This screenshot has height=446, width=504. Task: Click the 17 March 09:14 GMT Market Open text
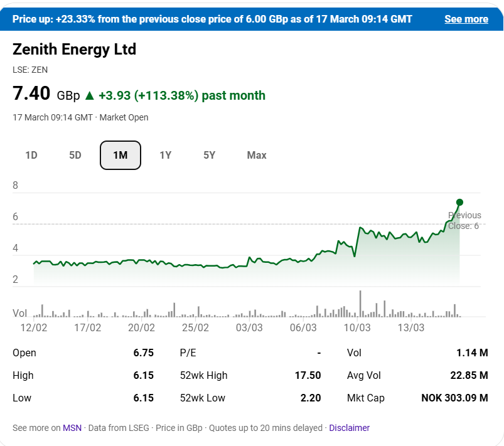pos(80,117)
